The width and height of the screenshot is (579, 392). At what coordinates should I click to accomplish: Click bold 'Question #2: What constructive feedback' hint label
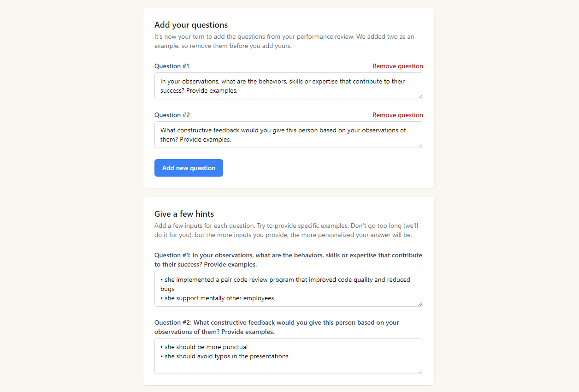click(x=277, y=327)
